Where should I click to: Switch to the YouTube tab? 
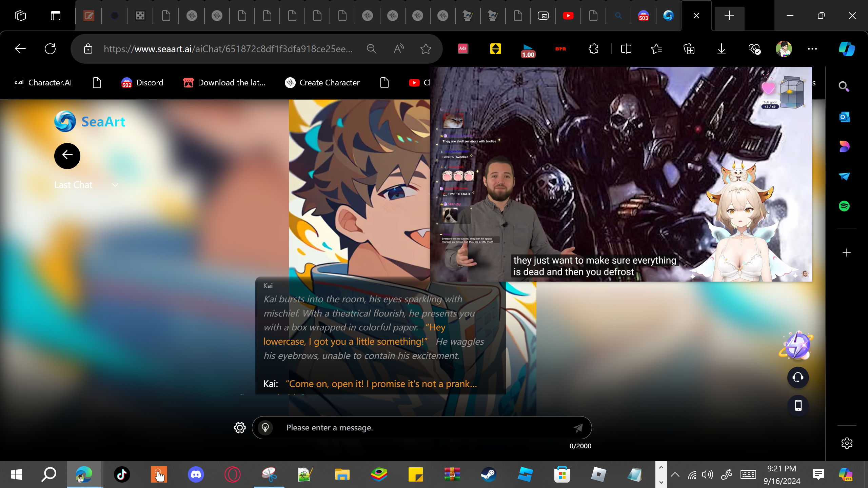point(568,16)
